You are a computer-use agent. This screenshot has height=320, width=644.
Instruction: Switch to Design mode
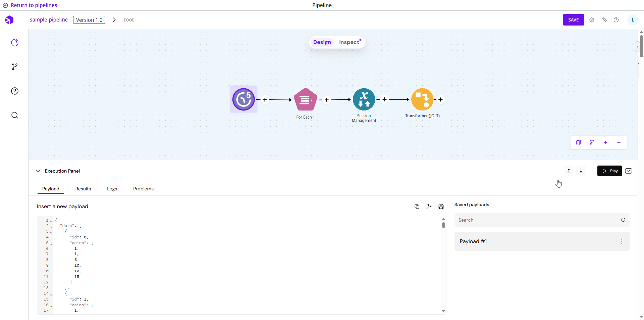click(x=322, y=42)
